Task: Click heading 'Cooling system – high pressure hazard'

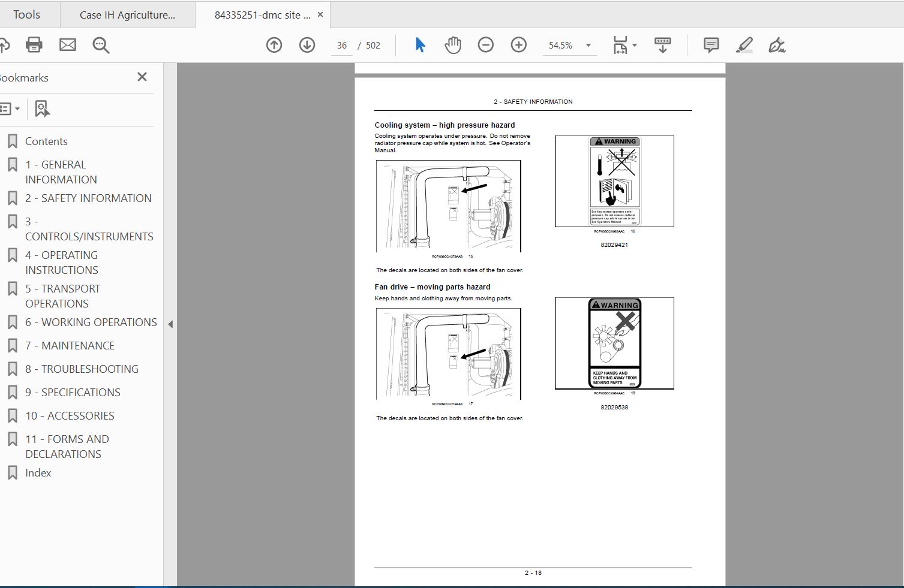Action: tap(445, 125)
